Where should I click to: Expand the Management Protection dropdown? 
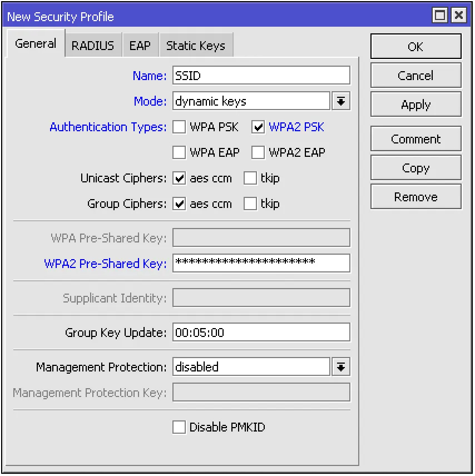[x=341, y=367]
